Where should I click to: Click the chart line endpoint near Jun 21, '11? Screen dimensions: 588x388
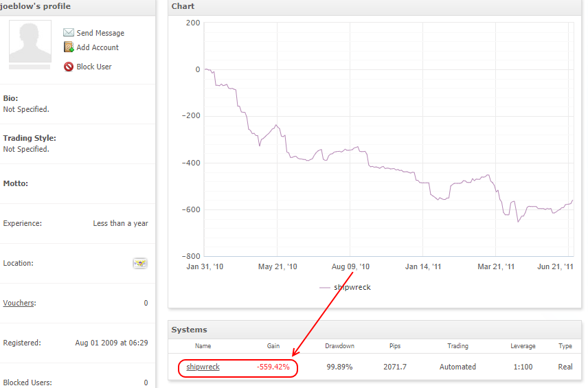[572, 201]
